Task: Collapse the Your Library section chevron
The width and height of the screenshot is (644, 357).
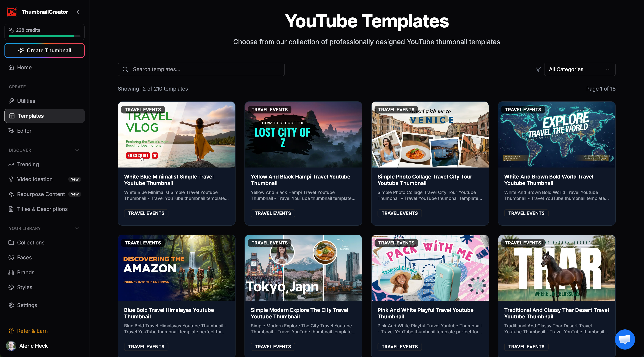Action: coord(77,228)
